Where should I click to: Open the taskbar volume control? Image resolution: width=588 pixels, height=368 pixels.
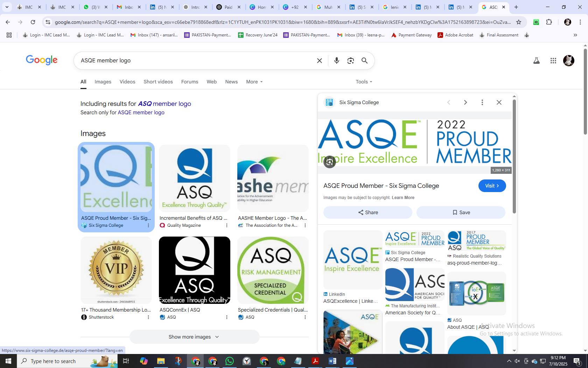(x=517, y=361)
